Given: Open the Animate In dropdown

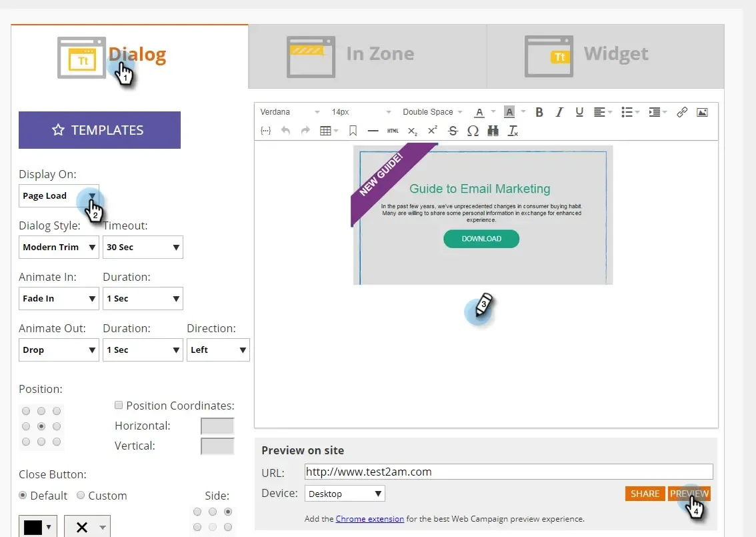Looking at the screenshot, I should (59, 298).
